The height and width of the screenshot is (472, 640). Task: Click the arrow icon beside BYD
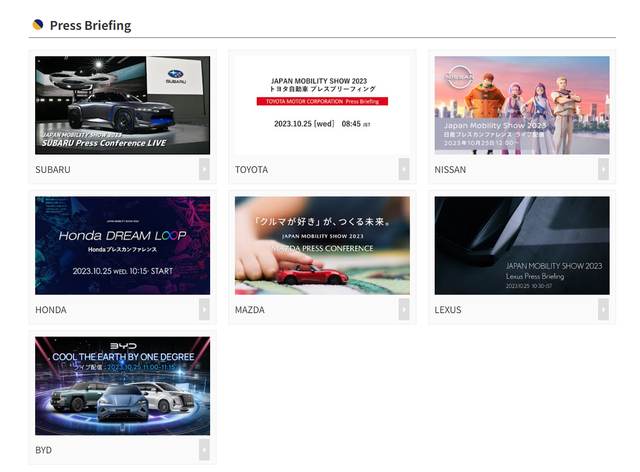click(x=204, y=450)
